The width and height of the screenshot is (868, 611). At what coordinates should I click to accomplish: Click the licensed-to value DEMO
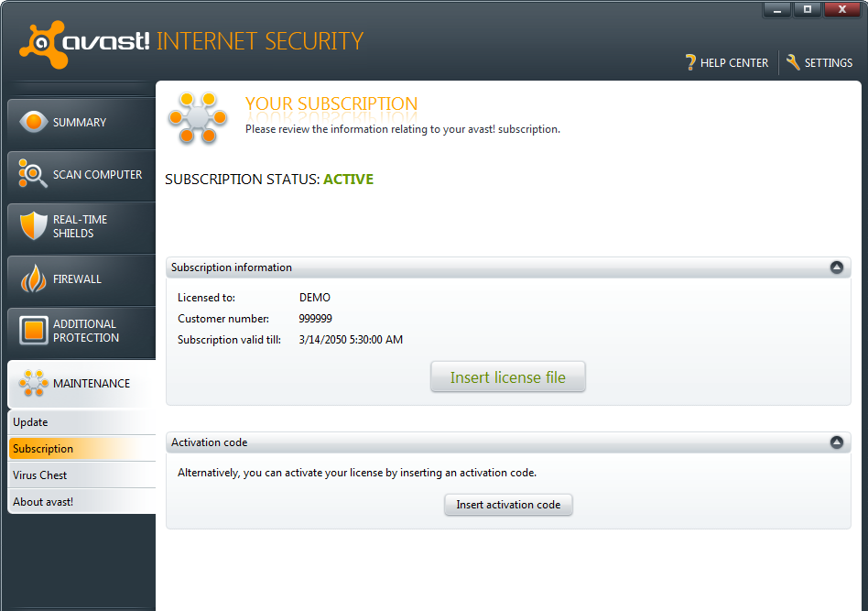coord(314,298)
